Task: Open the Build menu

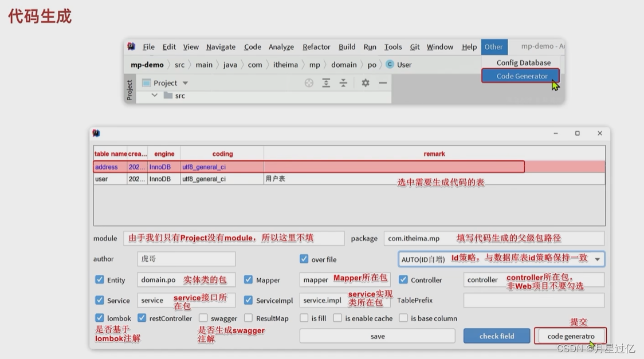Action: pos(347,47)
